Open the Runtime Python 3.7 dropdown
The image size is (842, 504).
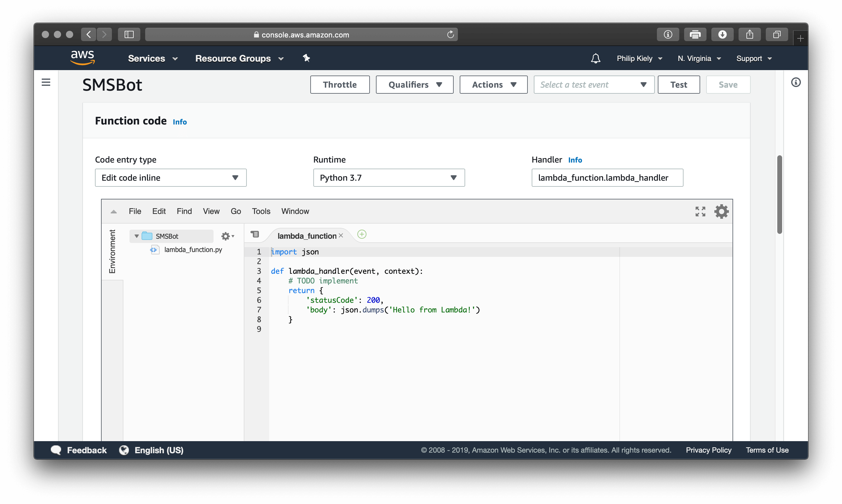pos(389,178)
